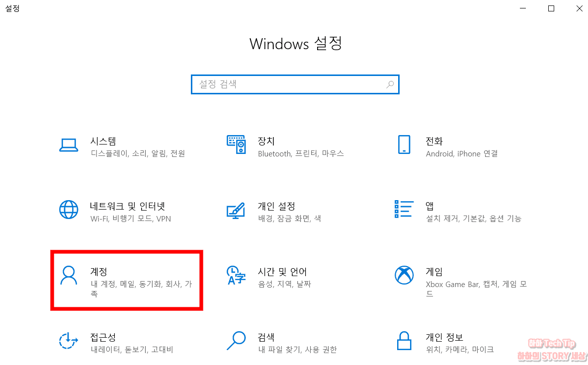Open the 개인 설정 paintbrush icon
This screenshot has width=588, height=365.
[x=236, y=211]
